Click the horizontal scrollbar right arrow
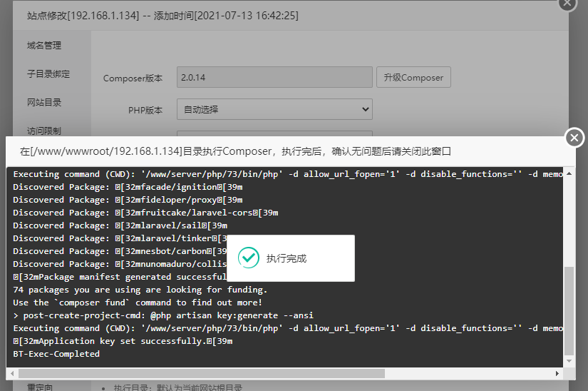 tap(557, 373)
